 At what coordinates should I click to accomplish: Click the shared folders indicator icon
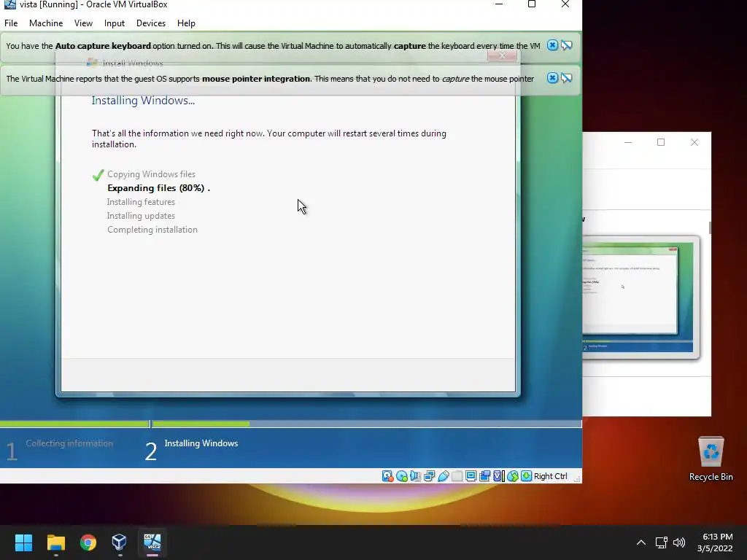click(457, 476)
